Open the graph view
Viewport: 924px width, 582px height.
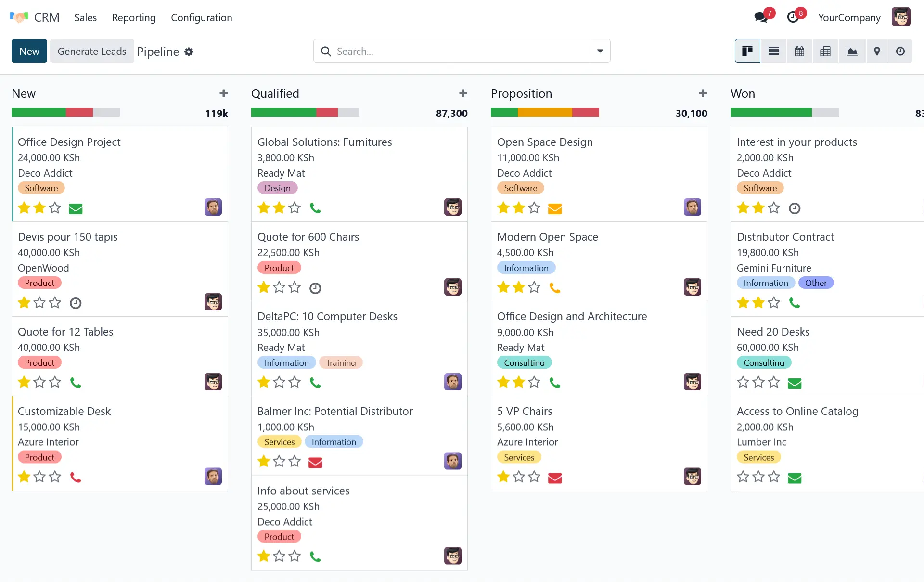(x=852, y=51)
